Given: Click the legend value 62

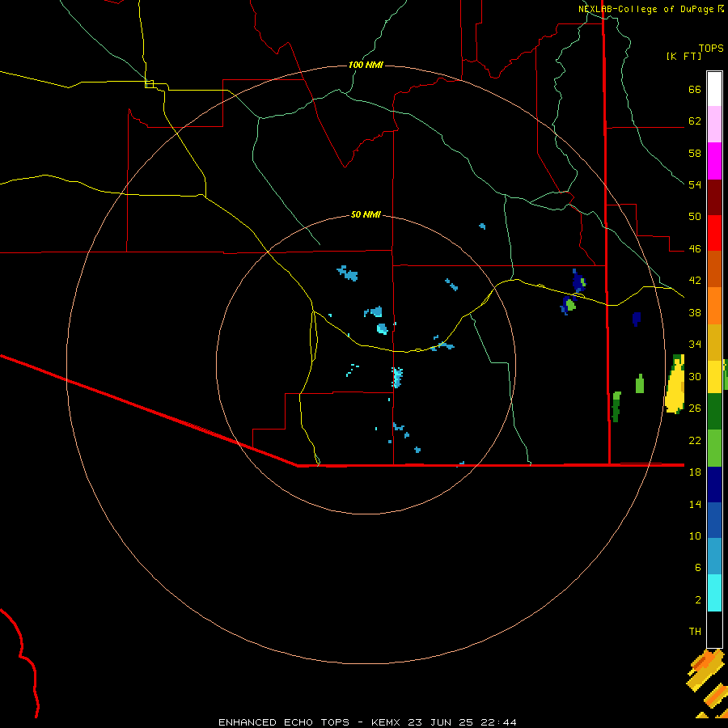Looking at the screenshot, I should 695,121.
